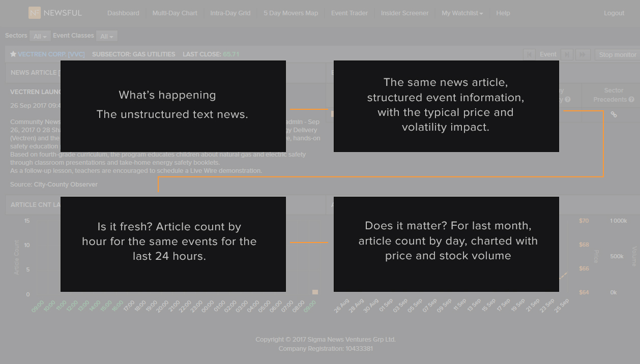Go to the previous event
640x364 pixels.
[x=529, y=54]
